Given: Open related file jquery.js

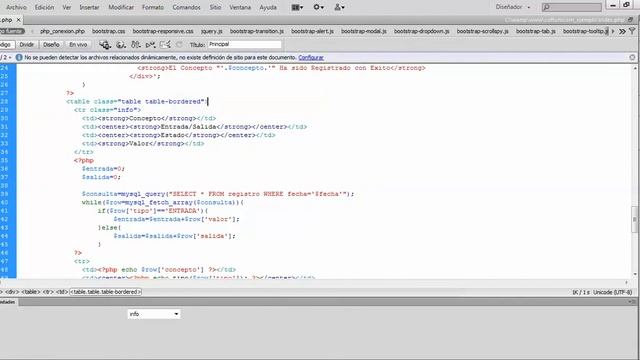Looking at the screenshot, I should pos(211,31).
